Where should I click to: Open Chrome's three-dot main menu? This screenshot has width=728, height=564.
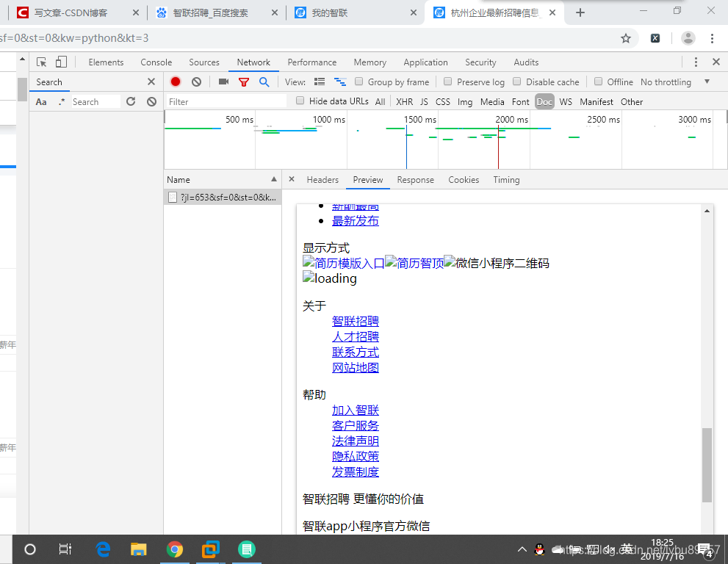[x=712, y=38]
